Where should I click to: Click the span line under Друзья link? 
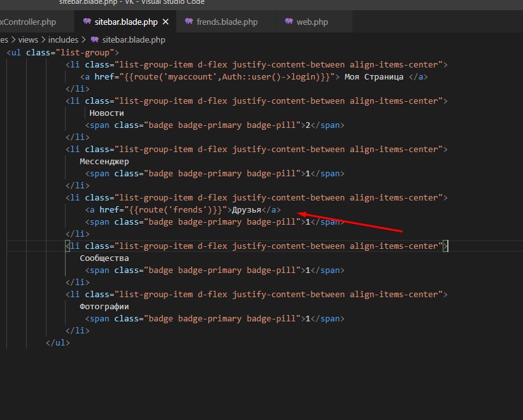click(215, 222)
